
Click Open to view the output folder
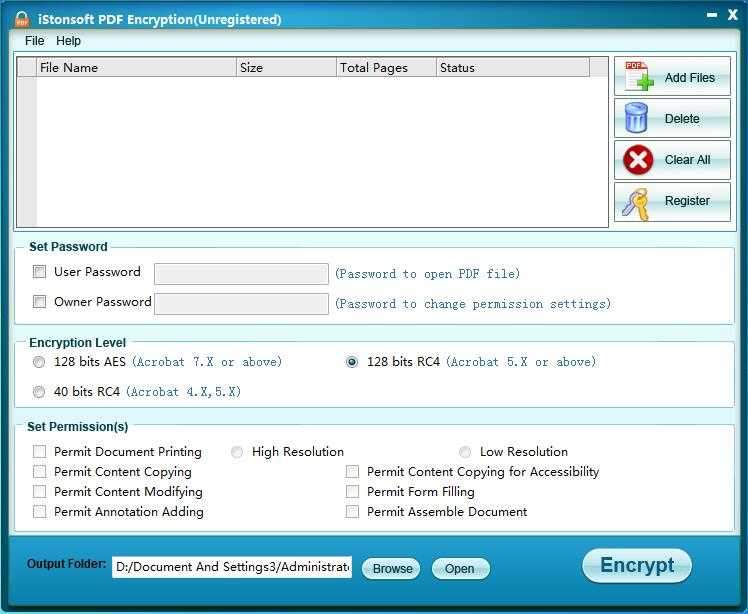[x=460, y=569]
